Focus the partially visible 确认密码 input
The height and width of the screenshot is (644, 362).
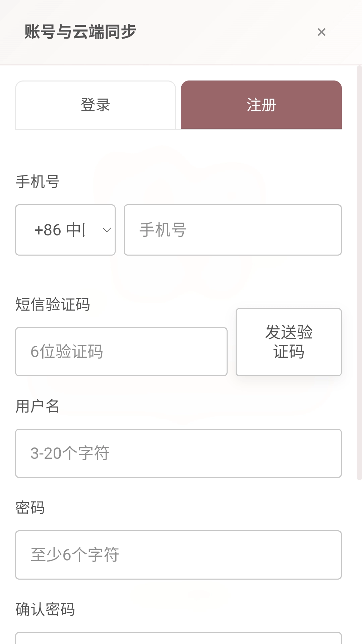pyautogui.click(x=178, y=639)
